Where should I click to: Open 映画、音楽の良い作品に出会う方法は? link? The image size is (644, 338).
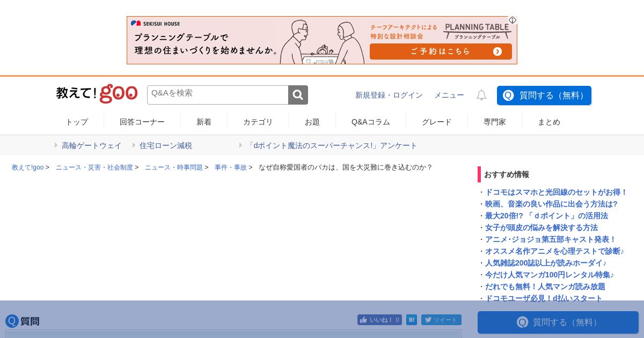[x=551, y=204]
